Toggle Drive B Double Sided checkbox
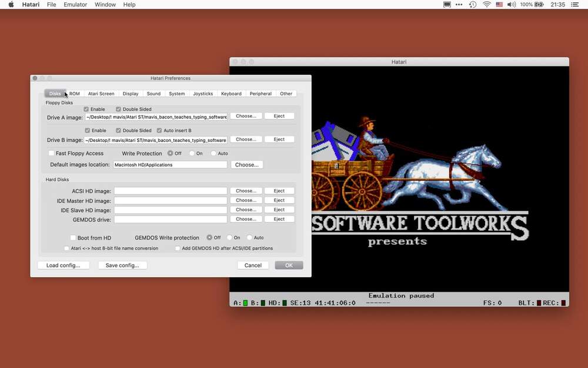Viewport: 588px width, 368px height. (x=118, y=130)
